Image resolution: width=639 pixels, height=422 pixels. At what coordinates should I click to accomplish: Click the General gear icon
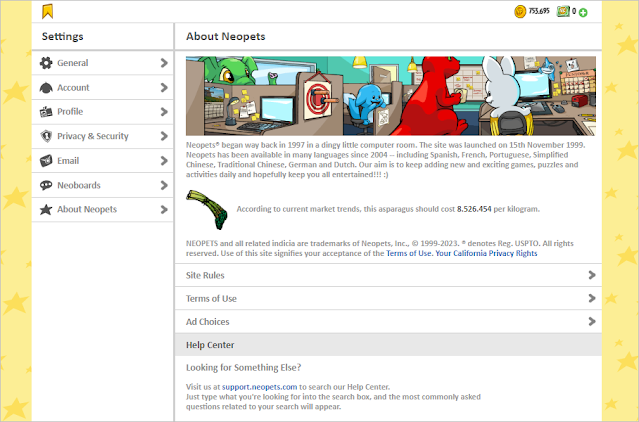(46, 63)
